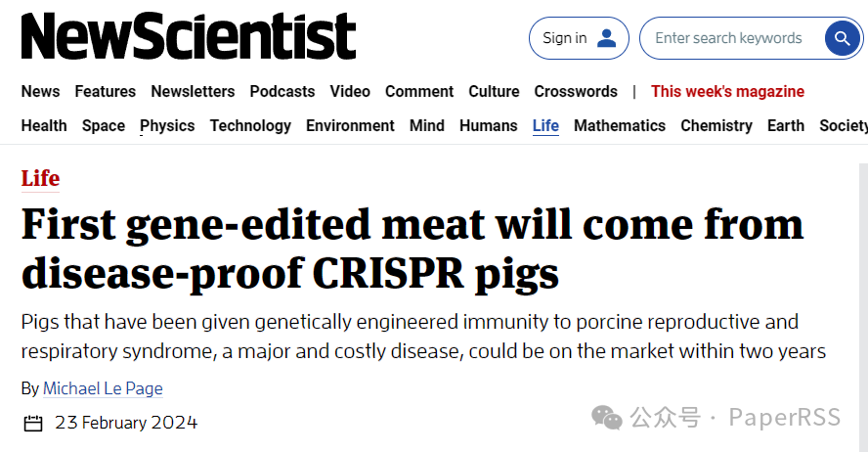Click the NewScientist logo

(189, 36)
